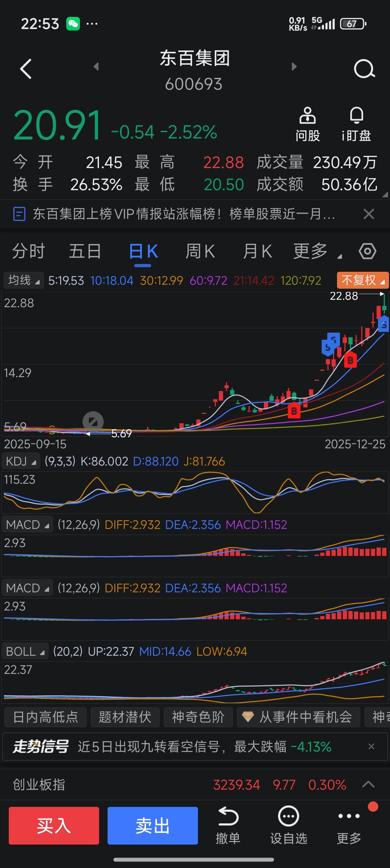Tap the WeChat notification icon in status bar
Image resolution: width=390 pixels, height=868 pixels.
click(73, 24)
